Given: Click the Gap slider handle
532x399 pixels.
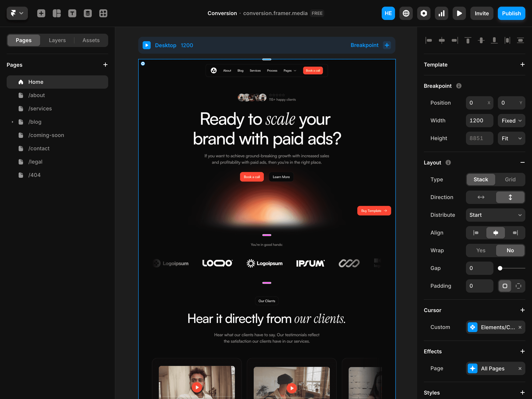Looking at the screenshot, I should point(500,268).
